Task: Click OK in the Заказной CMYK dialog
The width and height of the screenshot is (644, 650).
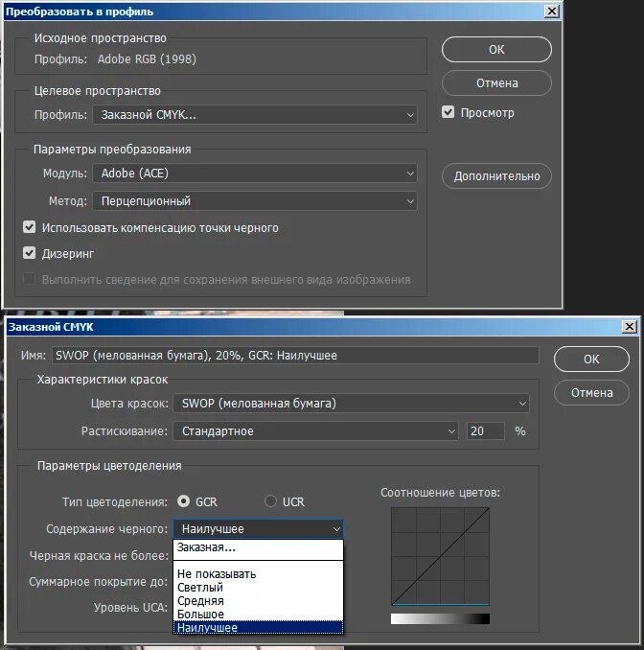Action: (x=591, y=359)
